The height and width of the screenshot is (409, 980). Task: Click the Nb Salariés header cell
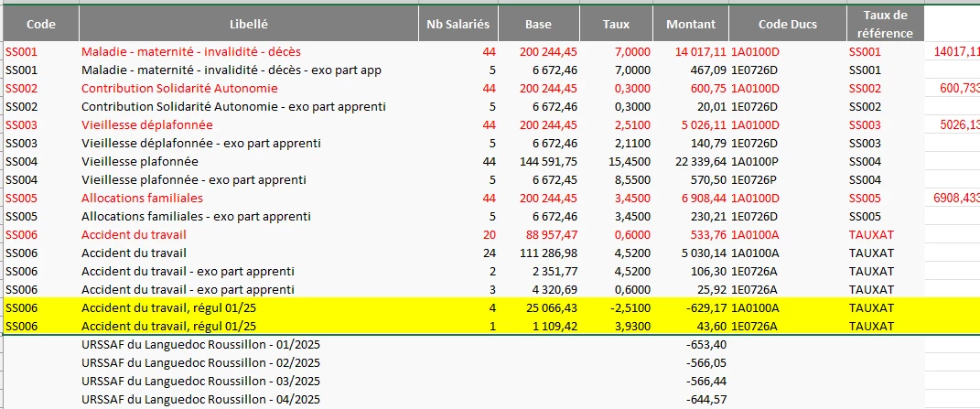(x=458, y=24)
